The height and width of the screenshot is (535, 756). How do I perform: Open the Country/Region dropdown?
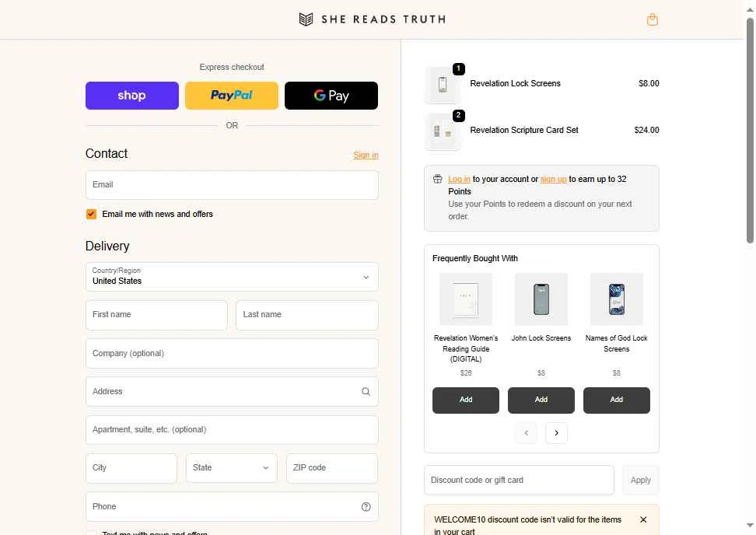(x=232, y=277)
